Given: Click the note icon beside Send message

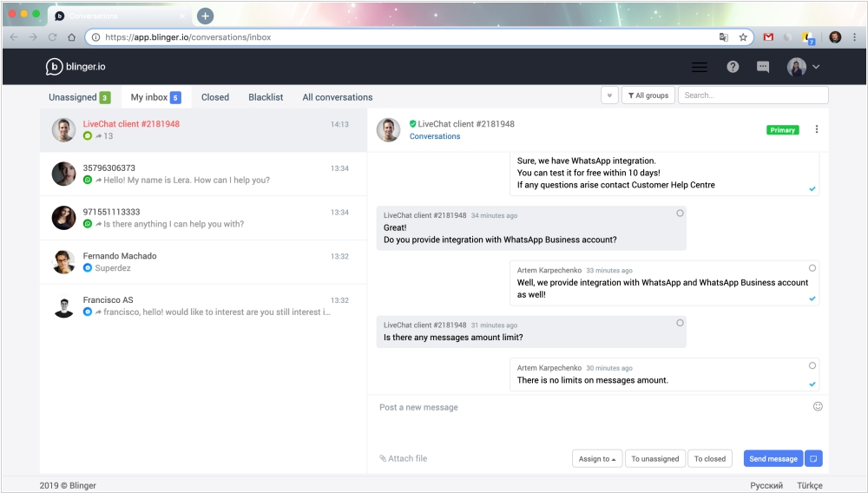Looking at the screenshot, I should point(813,458).
